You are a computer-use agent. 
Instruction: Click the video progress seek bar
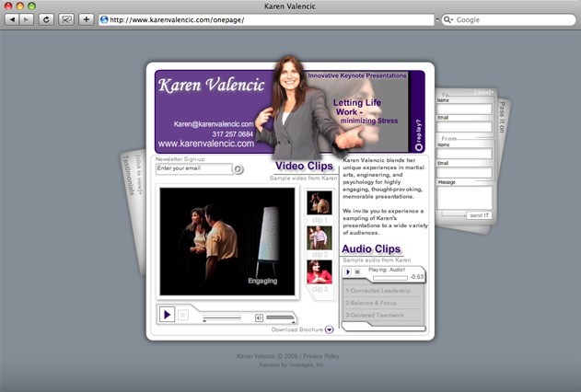[x=222, y=317]
